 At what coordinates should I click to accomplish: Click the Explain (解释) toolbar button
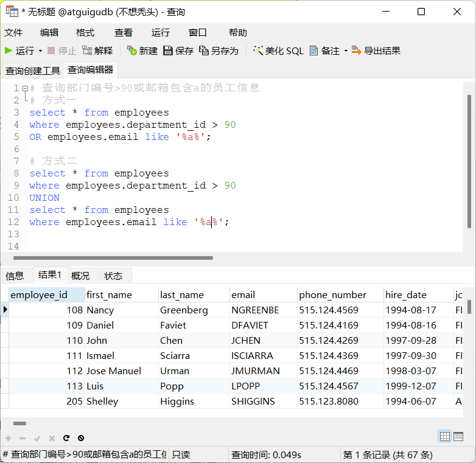click(98, 50)
